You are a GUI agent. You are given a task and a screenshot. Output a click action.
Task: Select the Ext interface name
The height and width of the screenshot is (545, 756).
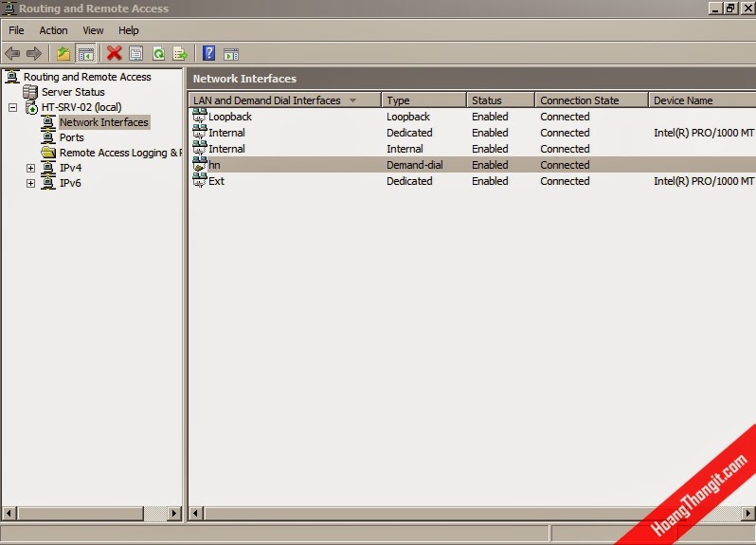(217, 181)
